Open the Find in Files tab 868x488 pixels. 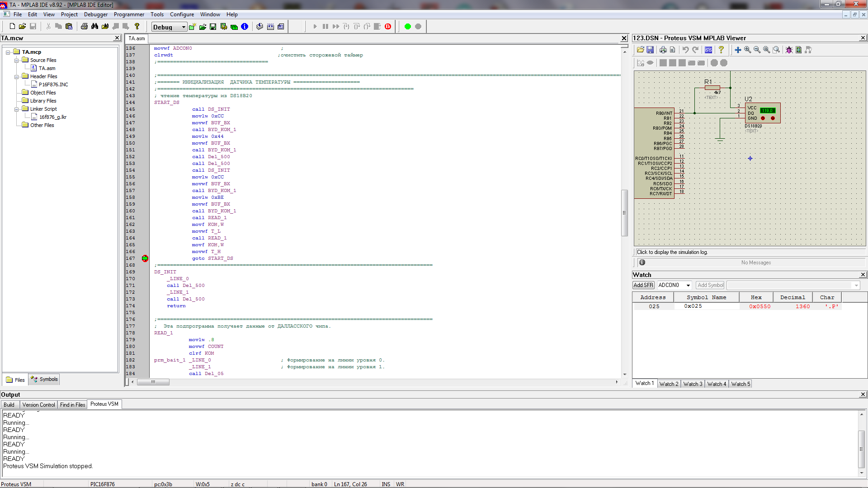[x=72, y=405]
